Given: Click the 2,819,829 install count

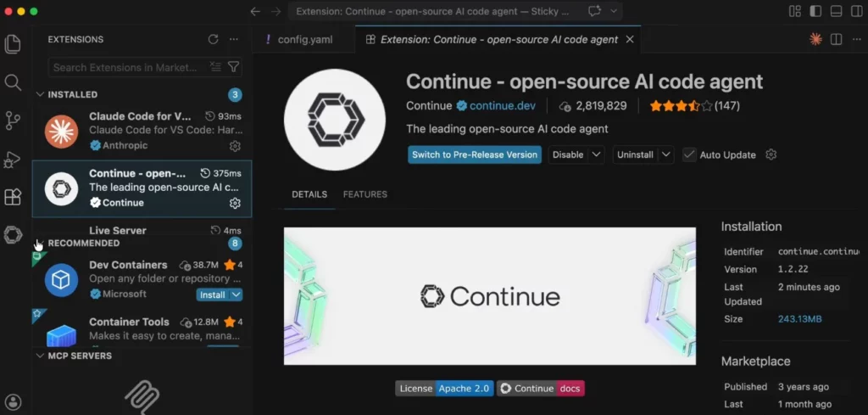Looking at the screenshot, I should coord(593,105).
